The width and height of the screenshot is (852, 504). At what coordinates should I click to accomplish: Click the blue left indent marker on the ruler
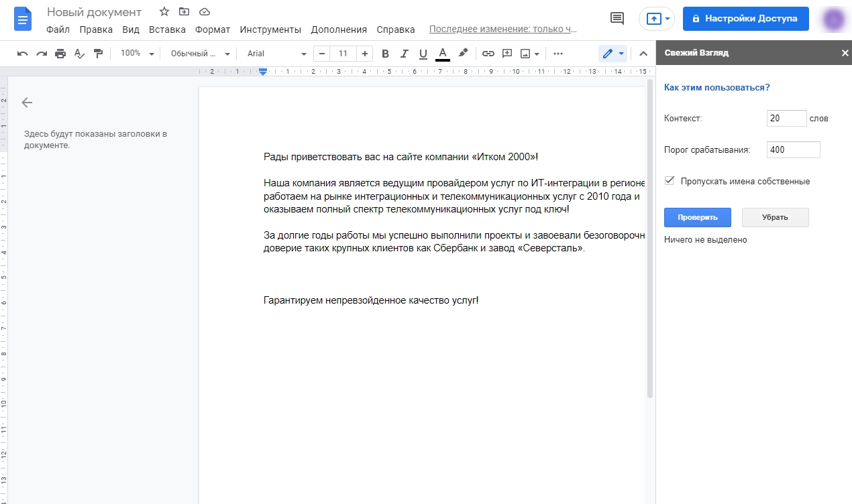pyautogui.click(x=263, y=72)
